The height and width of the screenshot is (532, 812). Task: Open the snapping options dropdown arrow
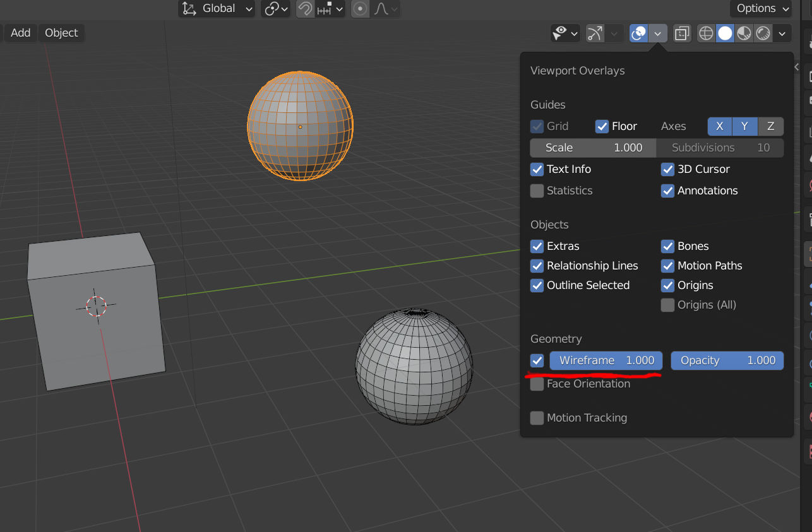pos(339,9)
